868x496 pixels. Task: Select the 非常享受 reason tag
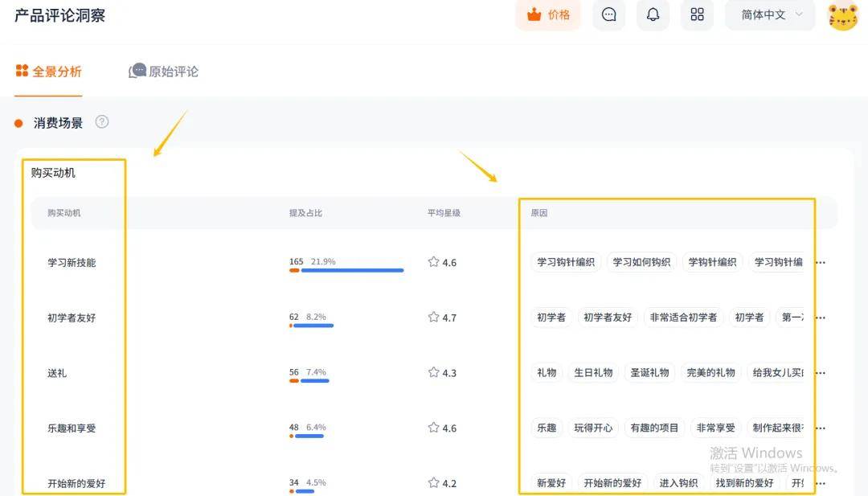[x=716, y=428]
